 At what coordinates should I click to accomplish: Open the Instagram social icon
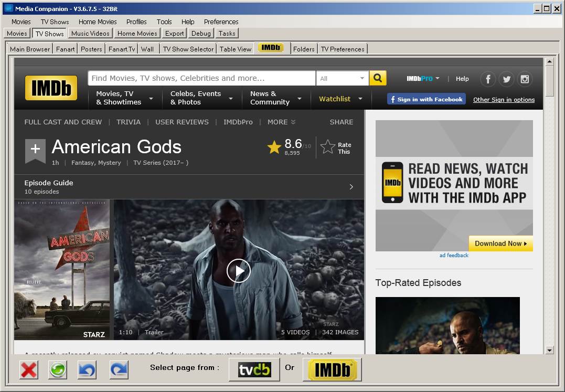tap(525, 79)
